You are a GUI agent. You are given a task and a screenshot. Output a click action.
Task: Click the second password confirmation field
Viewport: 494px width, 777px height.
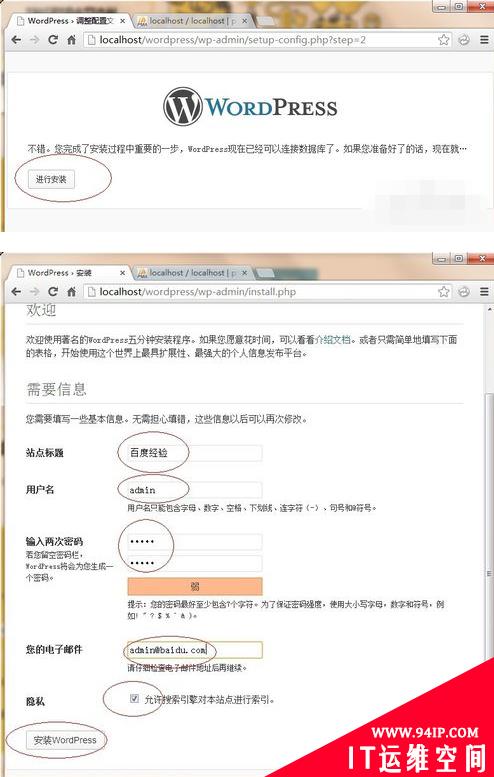[195, 563]
